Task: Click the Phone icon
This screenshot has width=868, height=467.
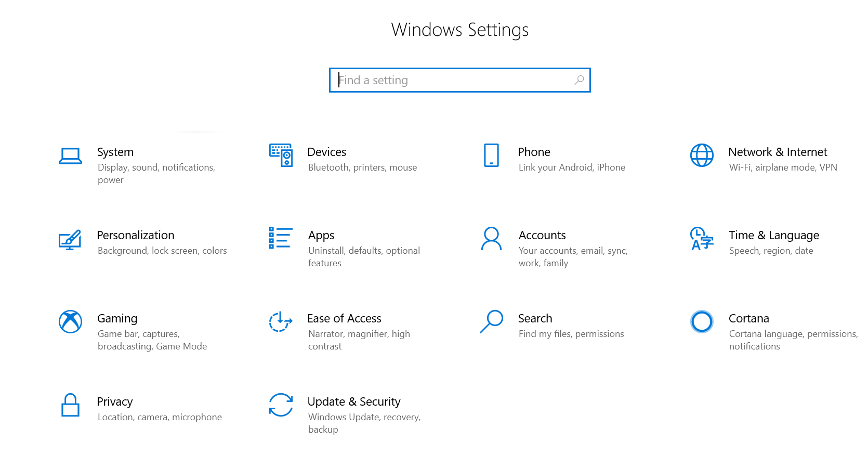Action: (x=491, y=155)
